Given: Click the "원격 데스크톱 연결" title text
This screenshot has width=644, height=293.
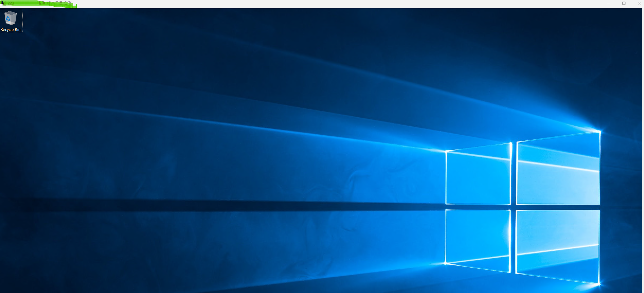Looking at the screenshot, I should [55, 3].
